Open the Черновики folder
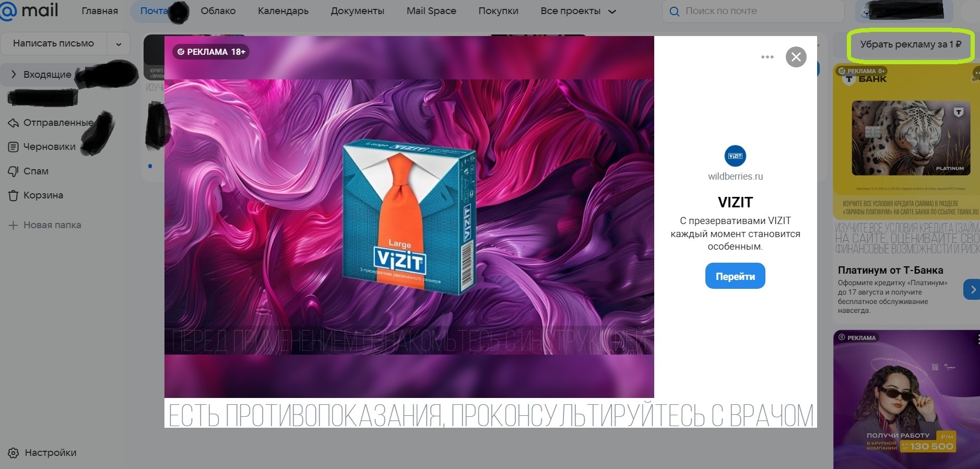Screen dimensions: 980x469 pos(50,147)
